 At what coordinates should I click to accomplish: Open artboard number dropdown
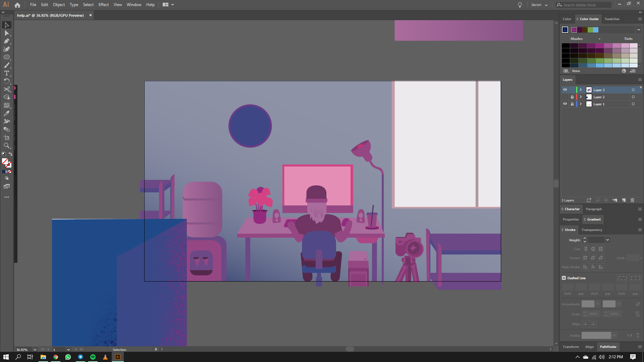coord(68,350)
